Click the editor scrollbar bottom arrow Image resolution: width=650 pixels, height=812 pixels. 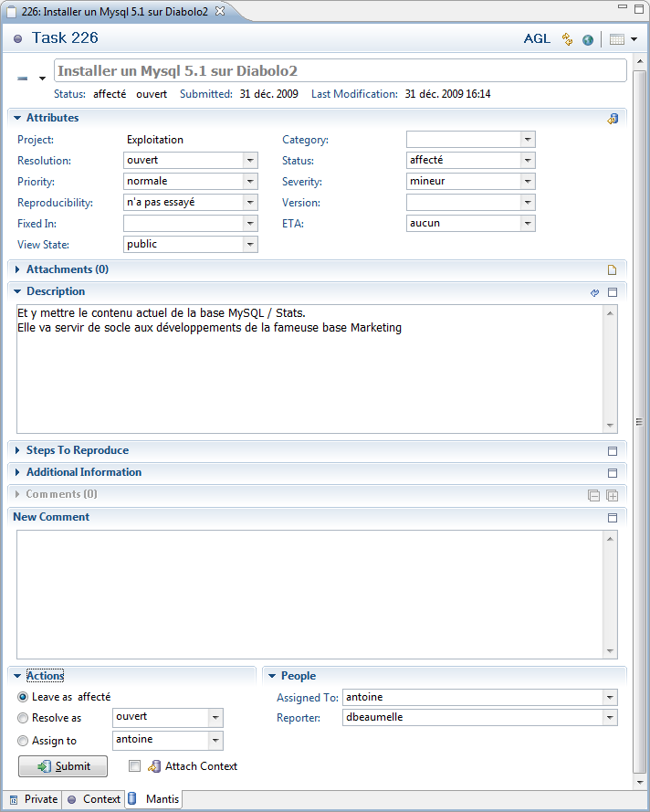pos(640,783)
